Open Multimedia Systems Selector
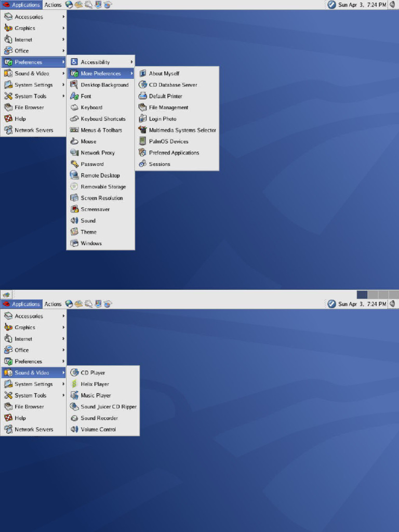399x532 pixels. click(x=177, y=130)
